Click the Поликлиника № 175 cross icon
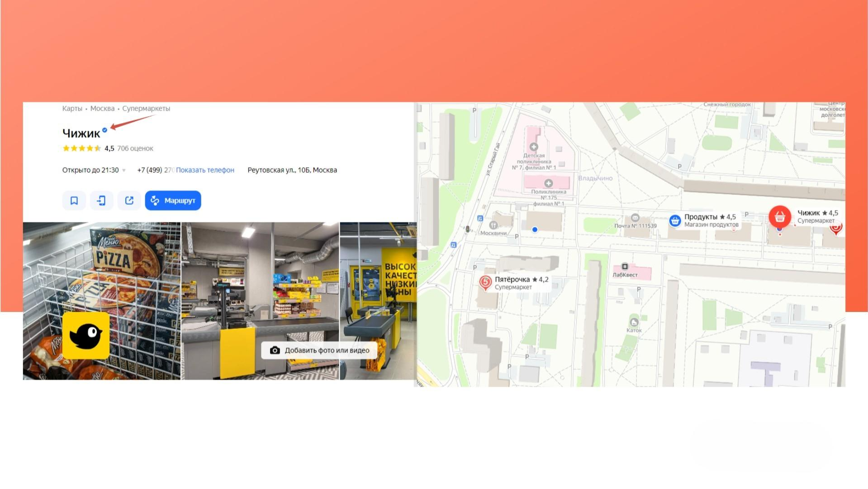868x489 pixels. point(549,183)
